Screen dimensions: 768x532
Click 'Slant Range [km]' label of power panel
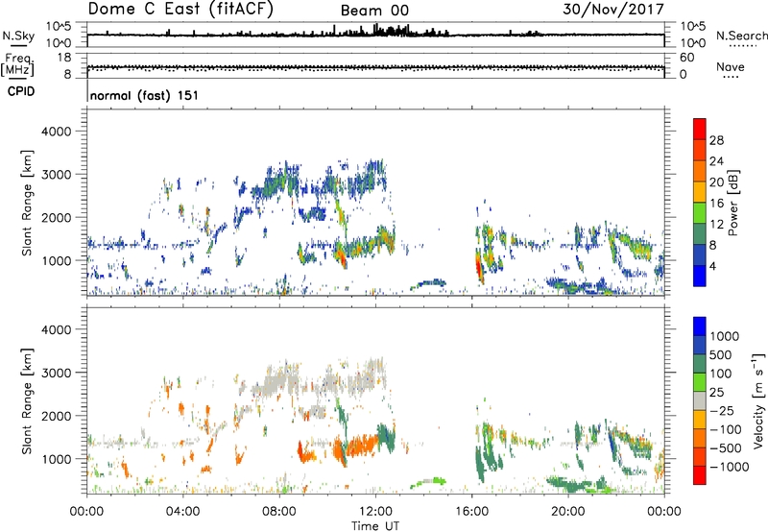[27, 203]
